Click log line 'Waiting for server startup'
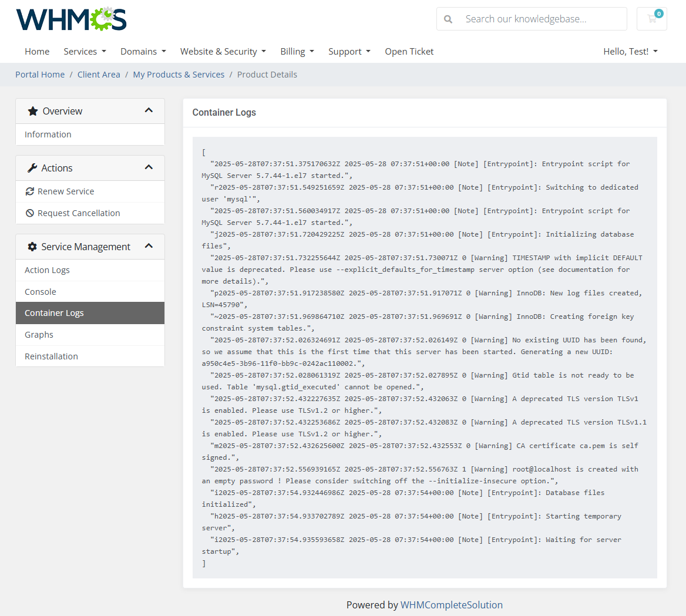Image resolution: width=686 pixels, height=616 pixels. click(411, 546)
